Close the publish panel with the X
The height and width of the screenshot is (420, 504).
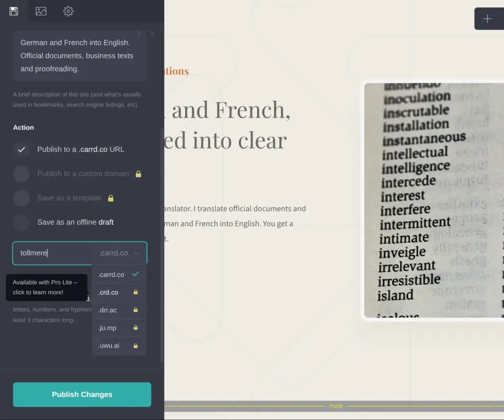click(153, 34)
